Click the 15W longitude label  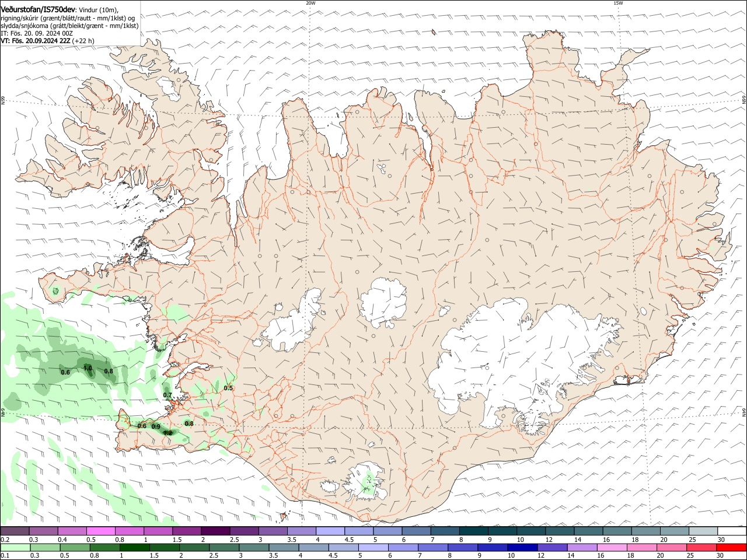click(618, 3)
